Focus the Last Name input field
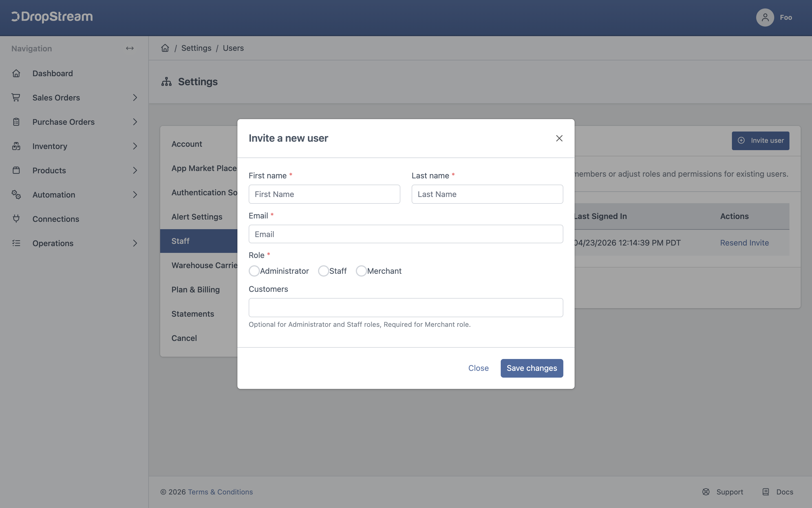The width and height of the screenshot is (812, 508). (x=487, y=194)
